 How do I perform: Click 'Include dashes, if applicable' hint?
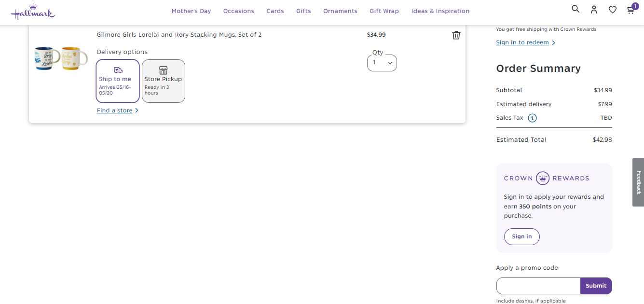coord(531,301)
